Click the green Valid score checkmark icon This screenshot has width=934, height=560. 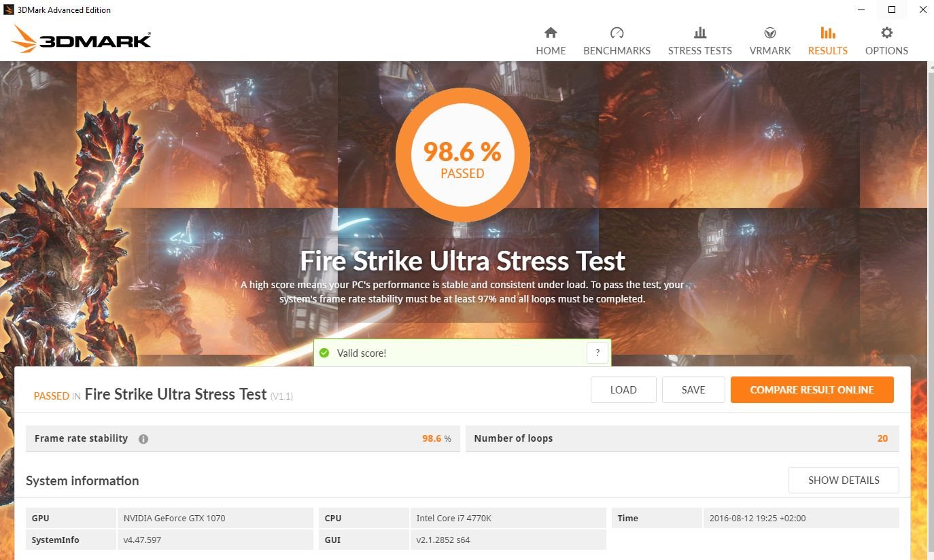[324, 353]
